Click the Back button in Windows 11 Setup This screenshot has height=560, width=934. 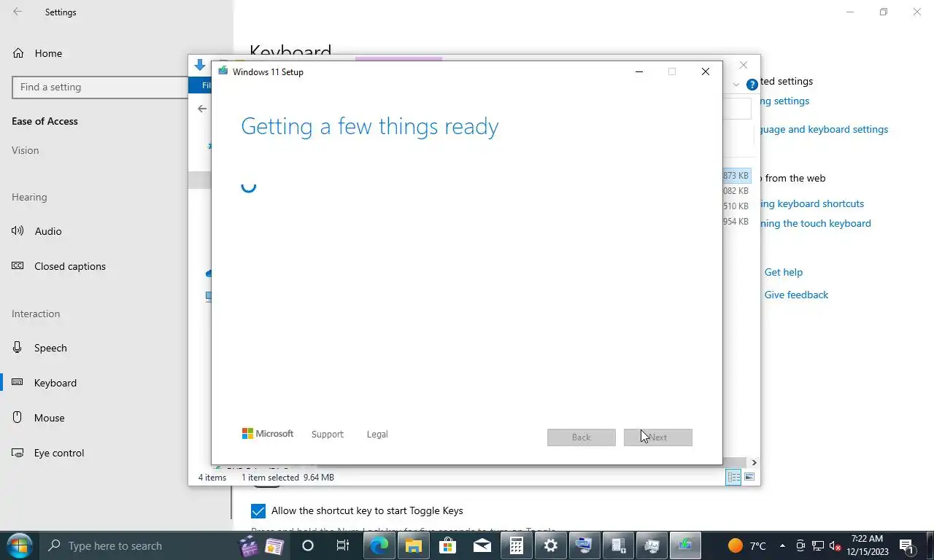pyautogui.click(x=581, y=437)
